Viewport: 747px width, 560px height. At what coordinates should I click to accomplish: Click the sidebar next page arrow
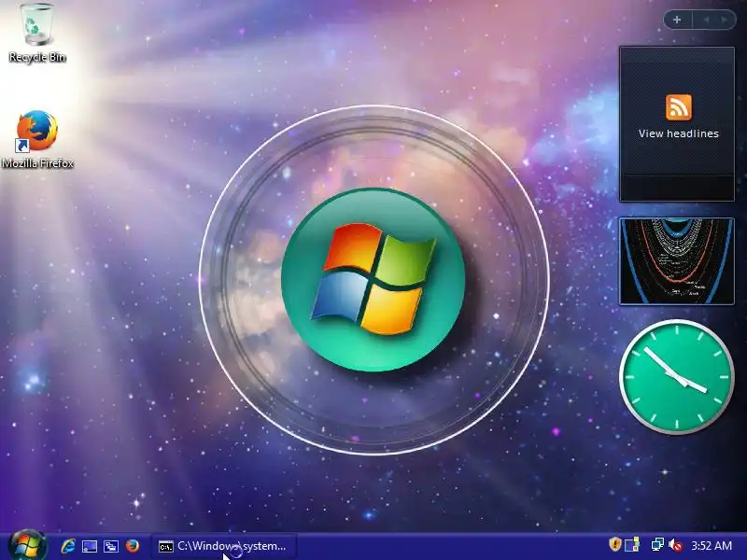[725, 20]
